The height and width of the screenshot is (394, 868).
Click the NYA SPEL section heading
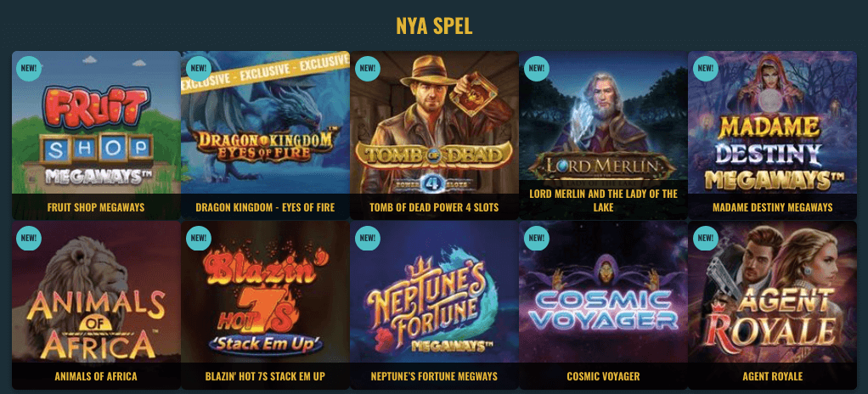point(434,25)
